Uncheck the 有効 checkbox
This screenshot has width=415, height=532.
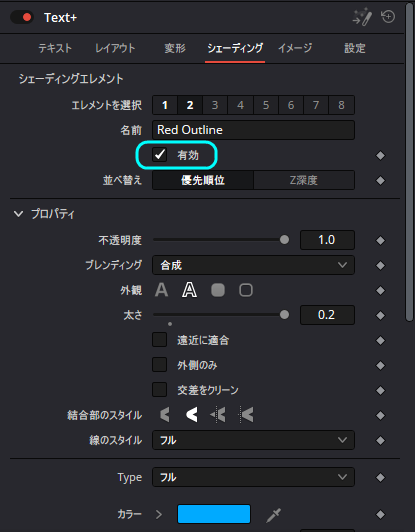pos(159,155)
